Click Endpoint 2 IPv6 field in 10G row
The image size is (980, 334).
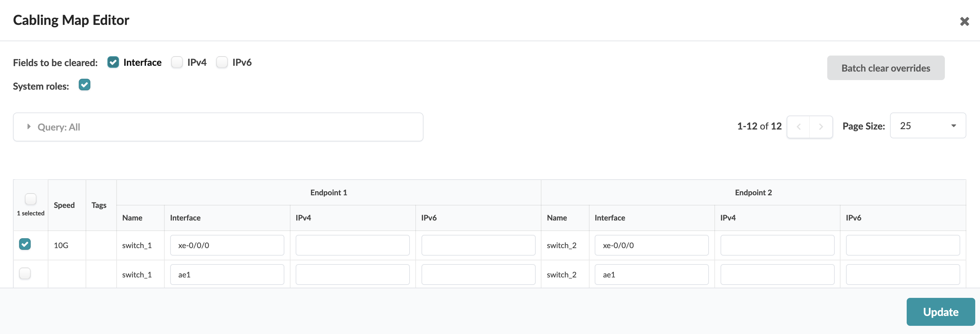[902, 245]
